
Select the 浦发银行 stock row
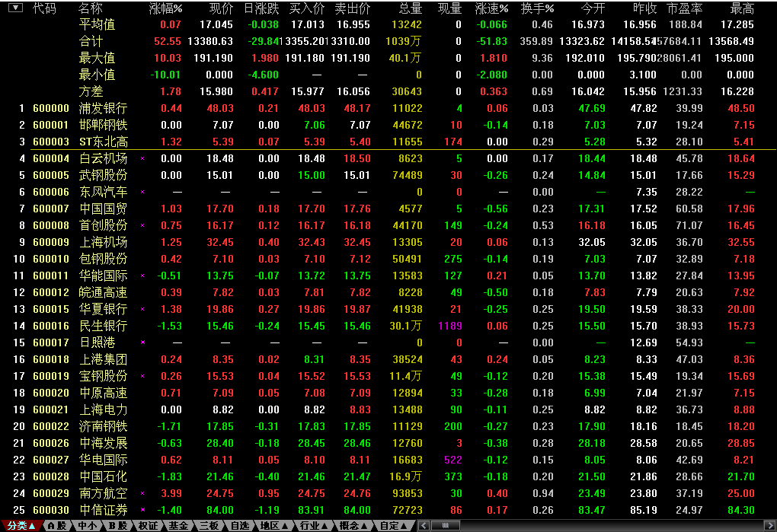coord(104,109)
